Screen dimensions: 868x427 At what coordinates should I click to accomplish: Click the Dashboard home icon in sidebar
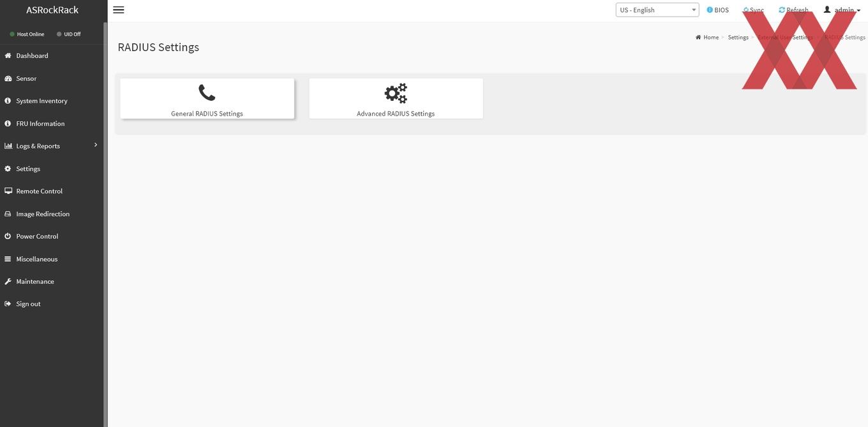pyautogui.click(x=8, y=56)
